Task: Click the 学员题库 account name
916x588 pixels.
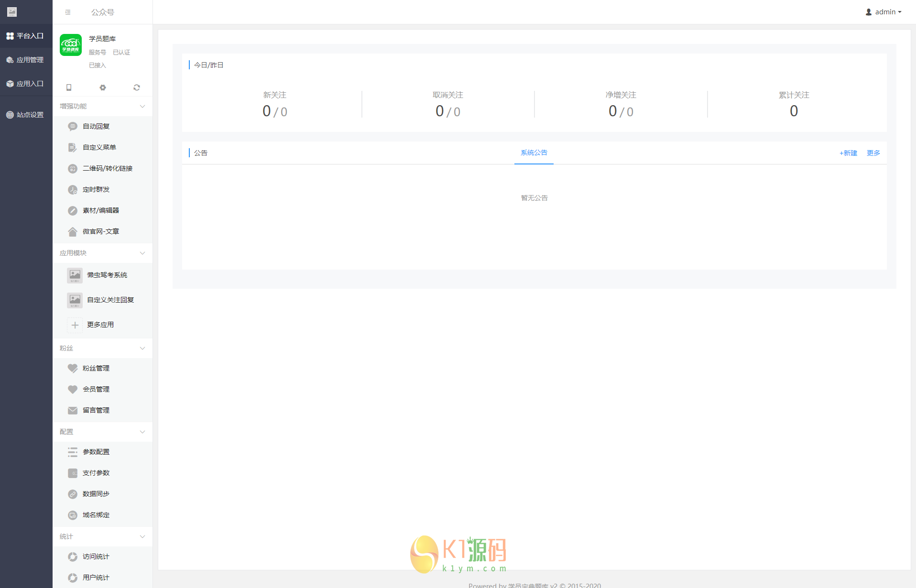Action: (x=102, y=39)
